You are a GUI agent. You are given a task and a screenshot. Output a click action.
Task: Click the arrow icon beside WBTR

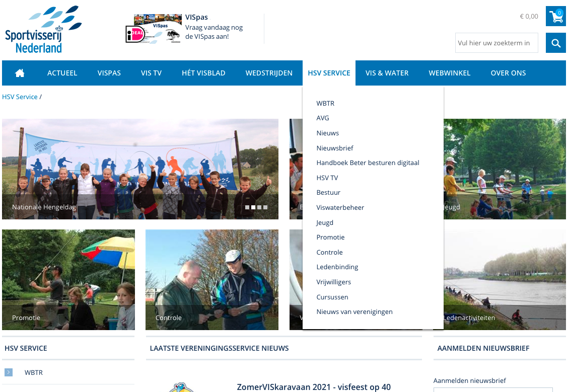click(x=9, y=372)
